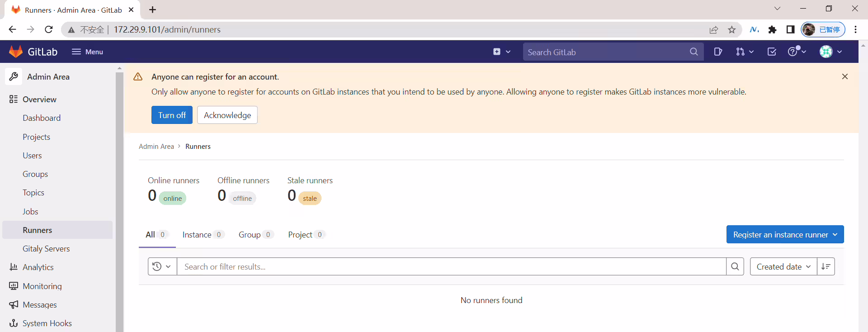Open Gitaly Servers in the sidebar
This screenshot has width=868, height=332.
pos(46,248)
